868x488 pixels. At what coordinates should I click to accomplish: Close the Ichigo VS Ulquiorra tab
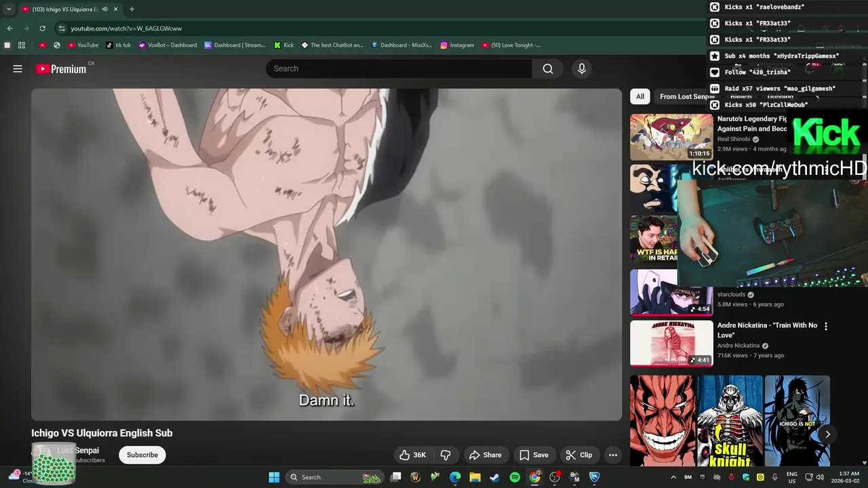click(117, 9)
